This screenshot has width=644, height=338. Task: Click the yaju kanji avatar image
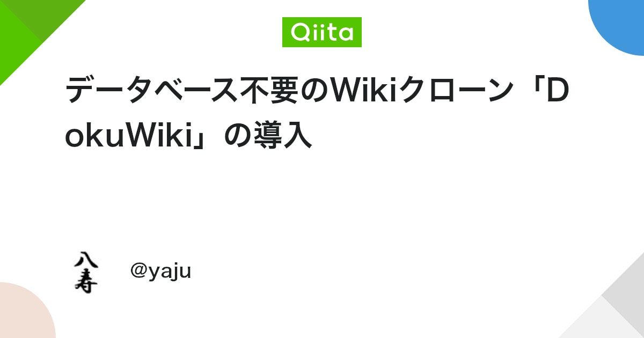[x=85, y=272]
